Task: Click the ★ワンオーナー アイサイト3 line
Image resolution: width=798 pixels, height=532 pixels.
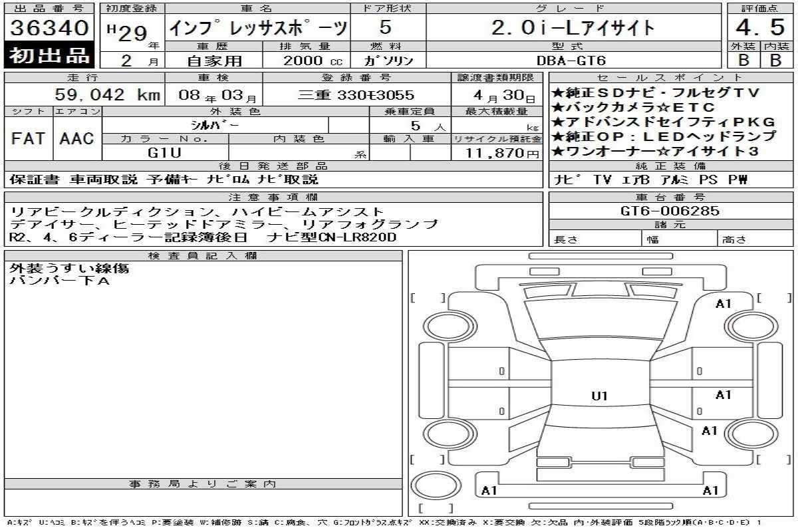Action: coord(652,151)
